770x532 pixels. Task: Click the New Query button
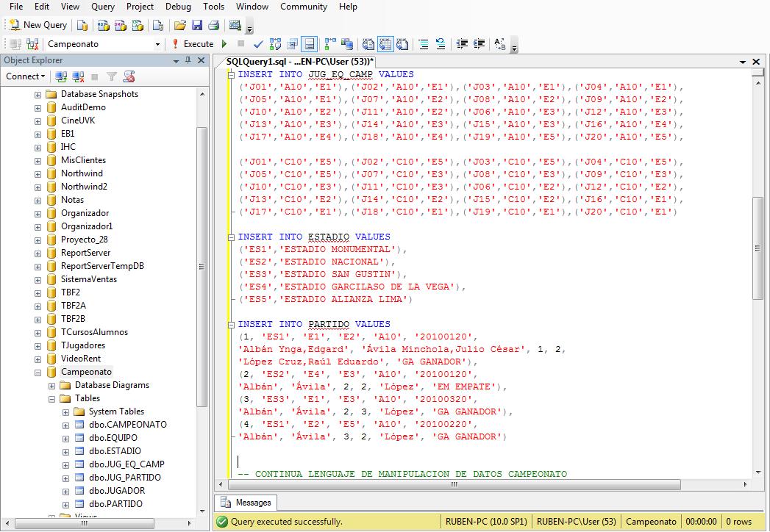pyautogui.click(x=37, y=24)
